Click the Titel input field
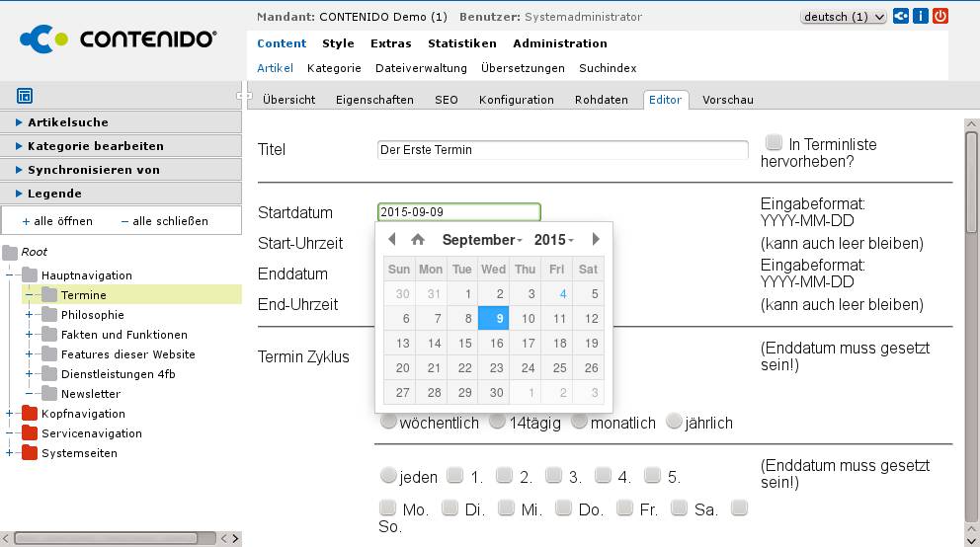This screenshot has width=980, height=547. (x=562, y=150)
